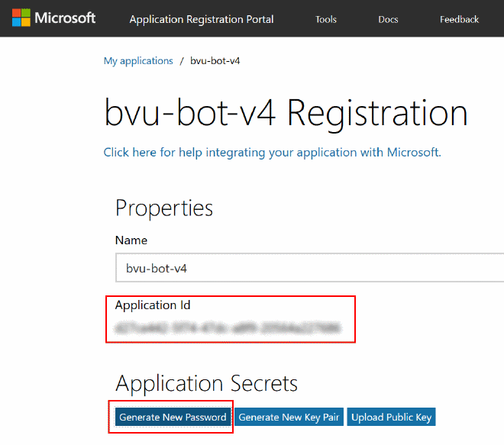This screenshot has height=445, width=504.
Task: Click the Name field label
Action: point(131,240)
